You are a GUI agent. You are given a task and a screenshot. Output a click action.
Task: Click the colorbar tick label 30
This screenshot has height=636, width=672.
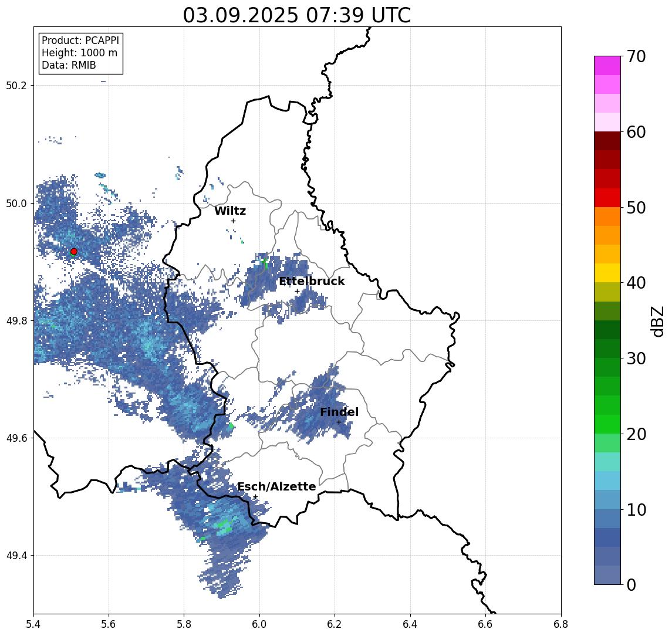coord(636,358)
